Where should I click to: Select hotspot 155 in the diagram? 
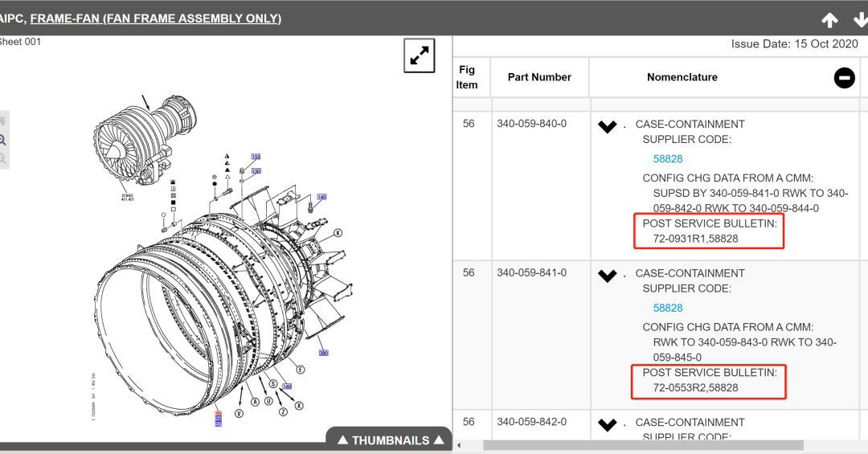[256, 157]
